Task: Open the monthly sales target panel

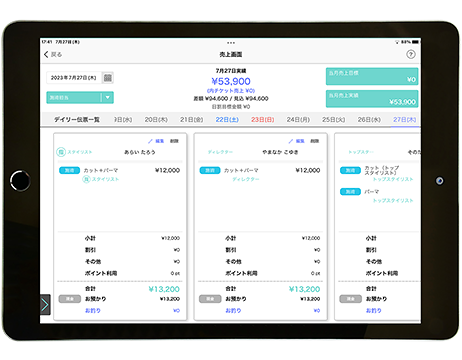Action: click(372, 76)
